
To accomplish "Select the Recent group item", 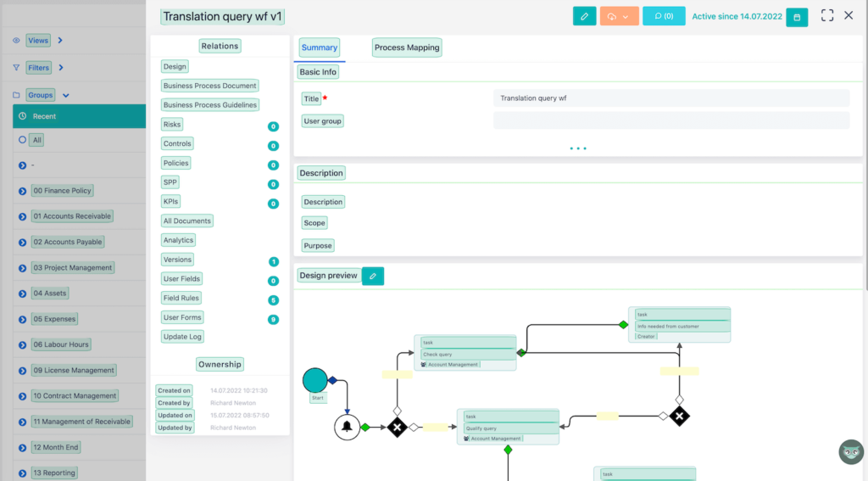I will [x=44, y=116].
